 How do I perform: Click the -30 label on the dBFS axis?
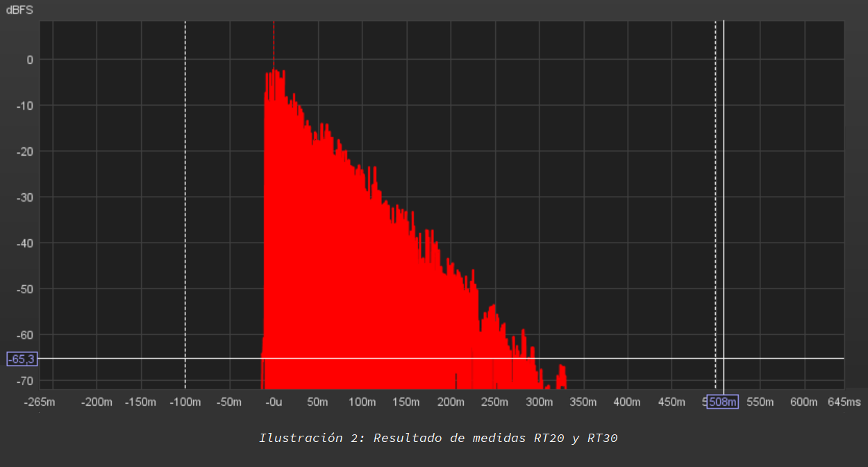click(x=25, y=197)
